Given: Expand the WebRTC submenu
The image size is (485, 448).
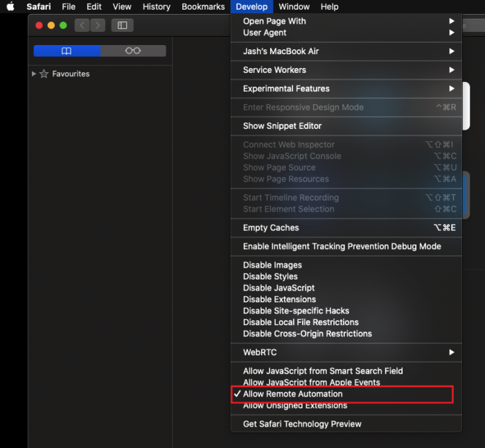Looking at the screenshot, I should 346,352.
